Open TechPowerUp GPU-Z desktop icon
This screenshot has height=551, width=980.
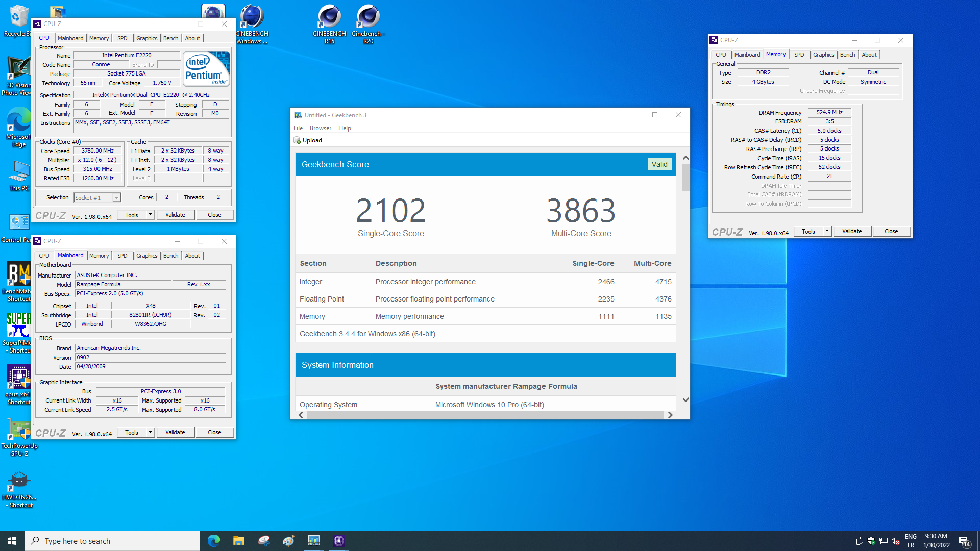point(19,437)
